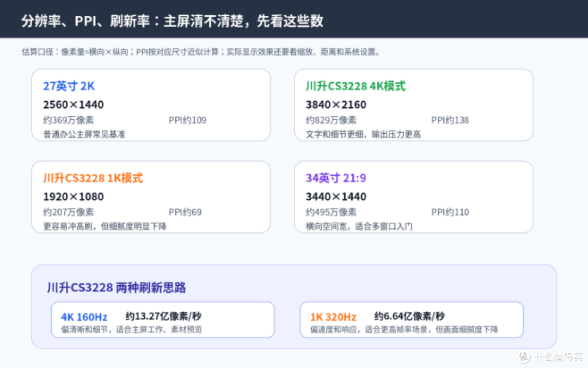
Task: Select the 川升CS3228 4K模式 card title
Action: 356,86
